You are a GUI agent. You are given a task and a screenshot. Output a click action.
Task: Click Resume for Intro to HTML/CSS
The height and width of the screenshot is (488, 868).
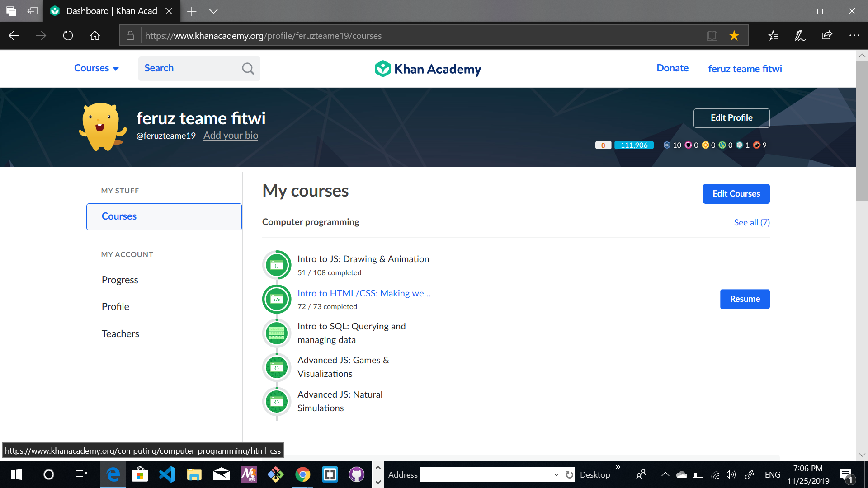745,299
